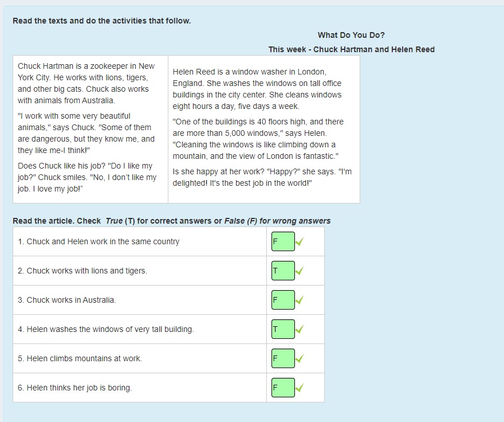504x422 pixels.
Task: Click the Chuck Hartman zookeeper text panel
Action: (x=90, y=129)
